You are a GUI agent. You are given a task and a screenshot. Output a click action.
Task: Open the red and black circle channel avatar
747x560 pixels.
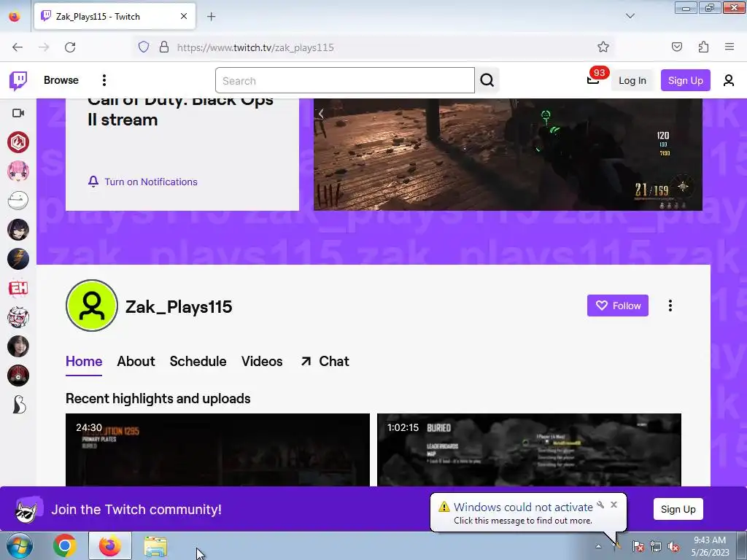point(18,376)
